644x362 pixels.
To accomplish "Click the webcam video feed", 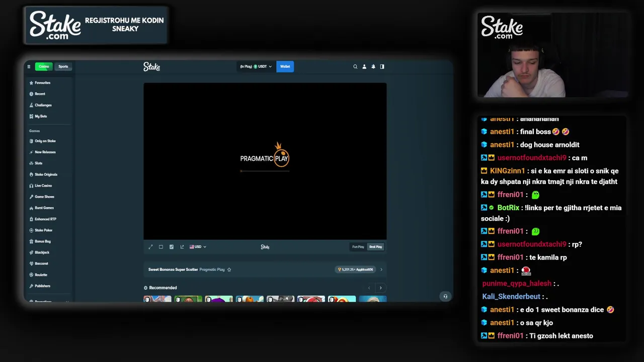I will 552,55.
